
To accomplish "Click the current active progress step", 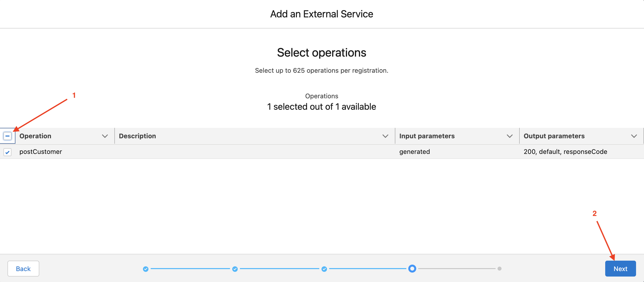I will tap(412, 269).
